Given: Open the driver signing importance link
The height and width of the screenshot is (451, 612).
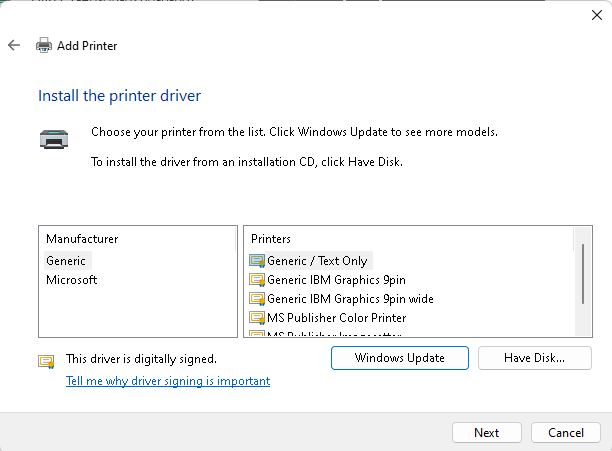Looking at the screenshot, I should tap(168, 381).
